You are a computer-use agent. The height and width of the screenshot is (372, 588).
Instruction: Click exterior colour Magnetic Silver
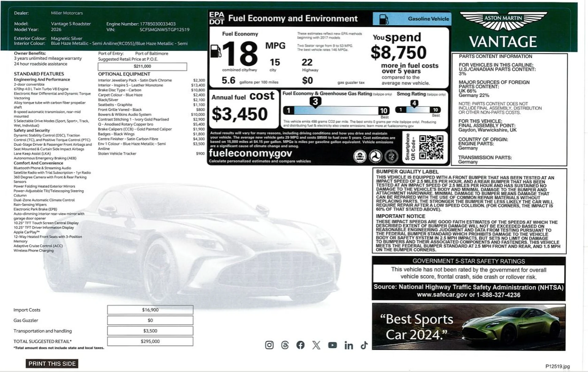(x=66, y=39)
